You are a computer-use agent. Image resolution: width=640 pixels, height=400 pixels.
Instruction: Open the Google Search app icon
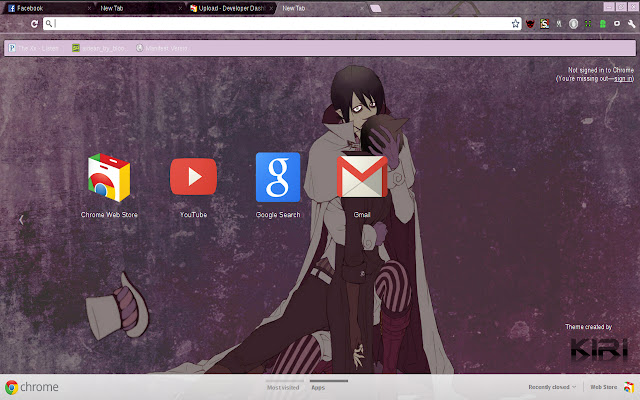278,177
